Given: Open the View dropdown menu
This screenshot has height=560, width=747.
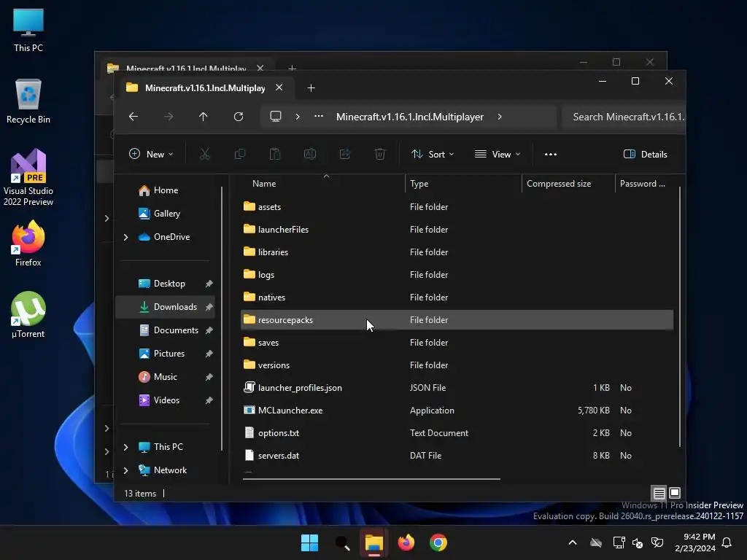Looking at the screenshot, I should [x=498, y=154].
